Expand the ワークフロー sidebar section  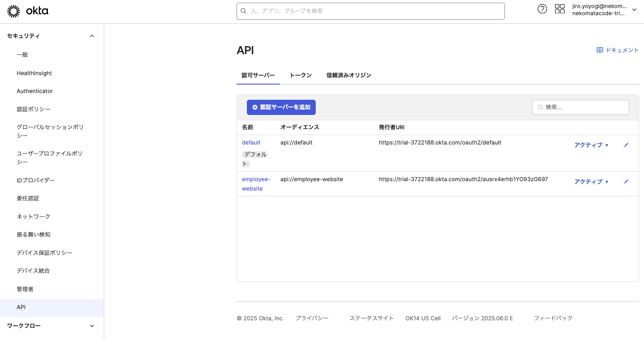tap(92, 326)
